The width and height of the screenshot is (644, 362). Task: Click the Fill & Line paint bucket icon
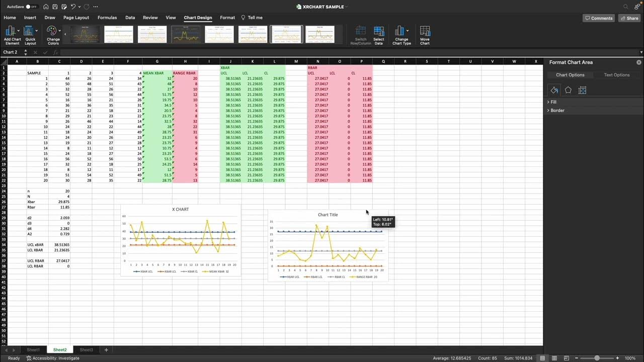tap(554, 90)
